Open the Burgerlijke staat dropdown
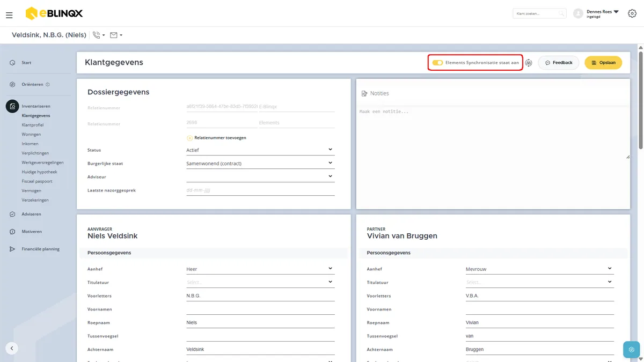Screen dimensions: 644x362 260,163
